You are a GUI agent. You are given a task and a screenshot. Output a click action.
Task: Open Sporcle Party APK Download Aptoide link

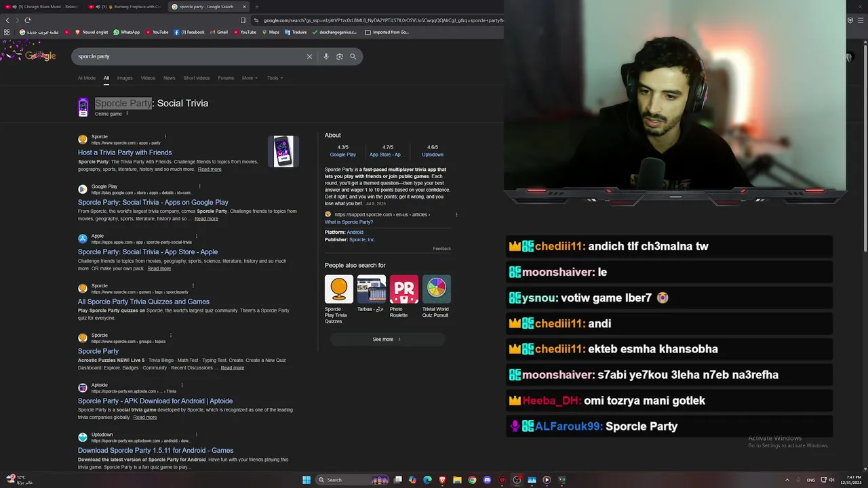coord(155,401)
